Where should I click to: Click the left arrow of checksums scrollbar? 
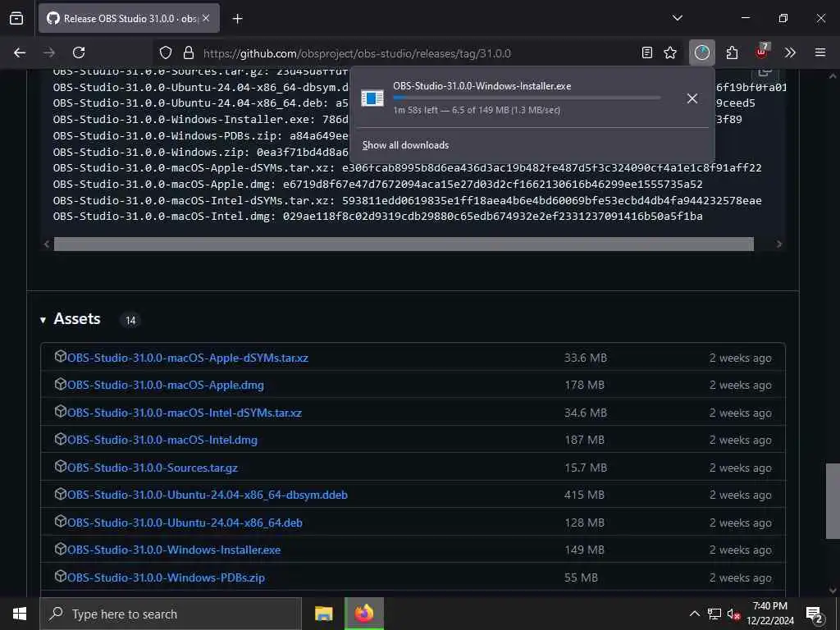coord(47,244)
